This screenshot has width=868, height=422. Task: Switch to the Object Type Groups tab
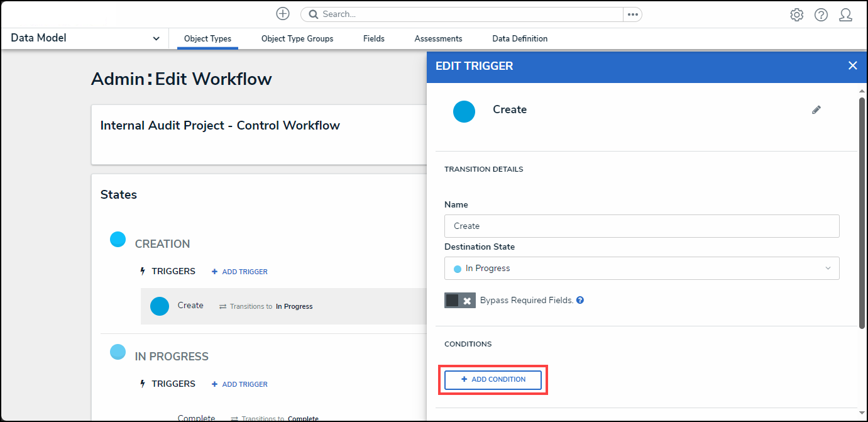(297, 39)
